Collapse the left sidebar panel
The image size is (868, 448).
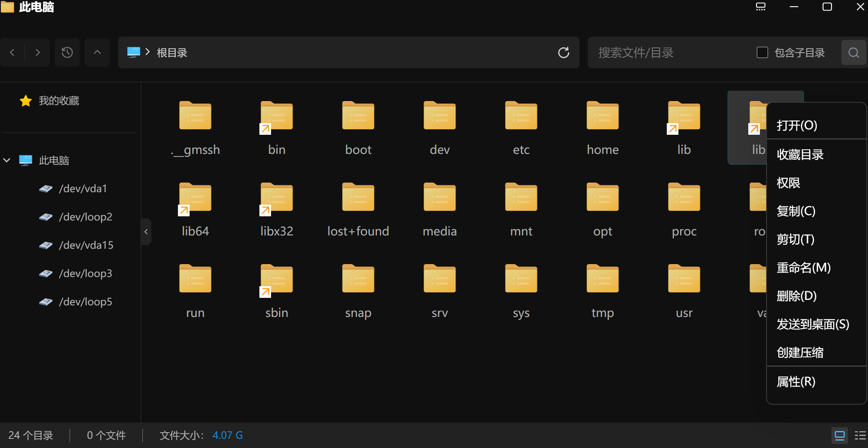[146, 232]
